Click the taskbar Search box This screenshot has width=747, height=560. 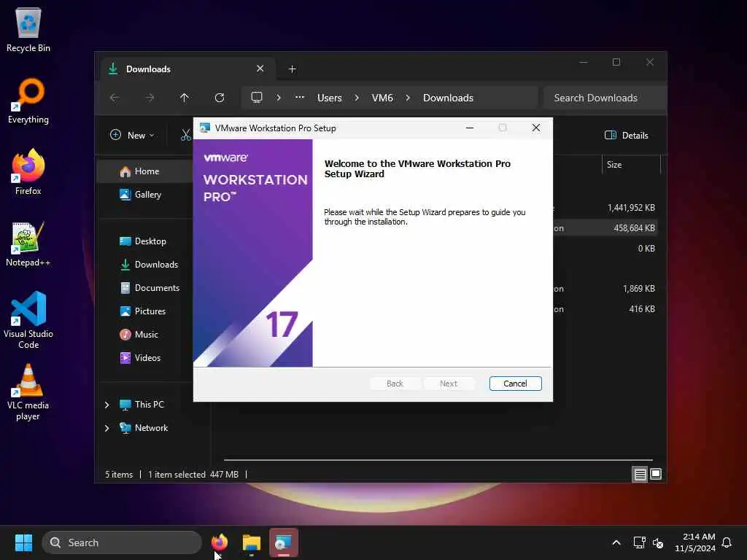(122, 542)
